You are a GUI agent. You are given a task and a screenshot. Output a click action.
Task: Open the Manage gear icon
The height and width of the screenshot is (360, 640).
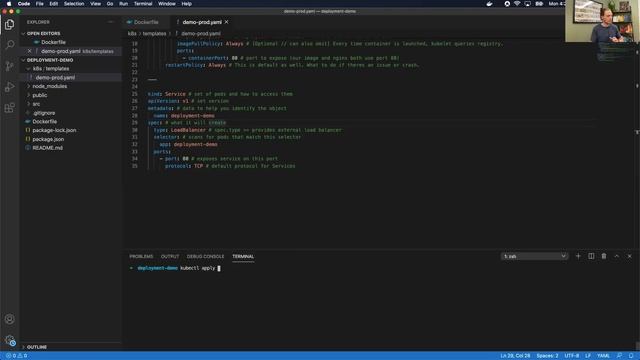point(9,340)
